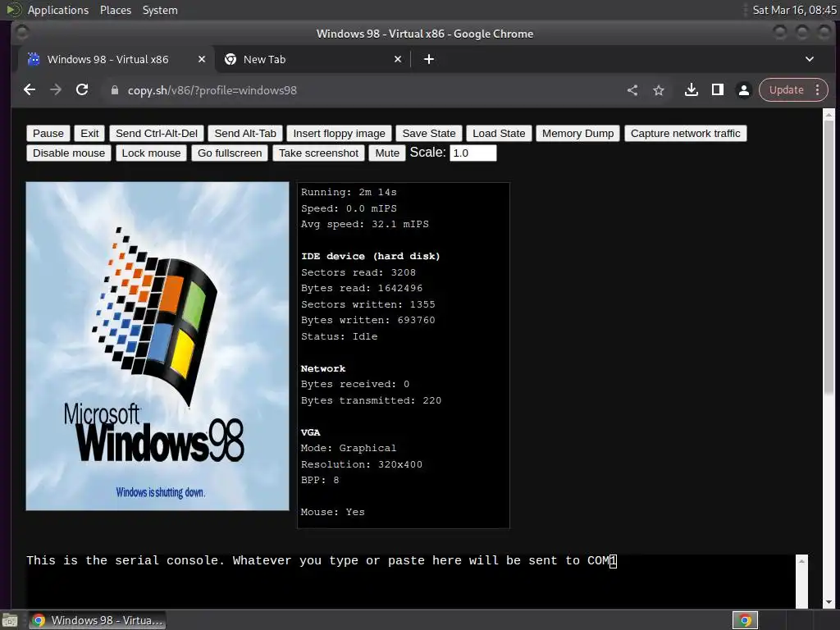The width and height of the screenshot is (840, 630).
Task: Click the address bar URL
Action: [x=212, y=90]
